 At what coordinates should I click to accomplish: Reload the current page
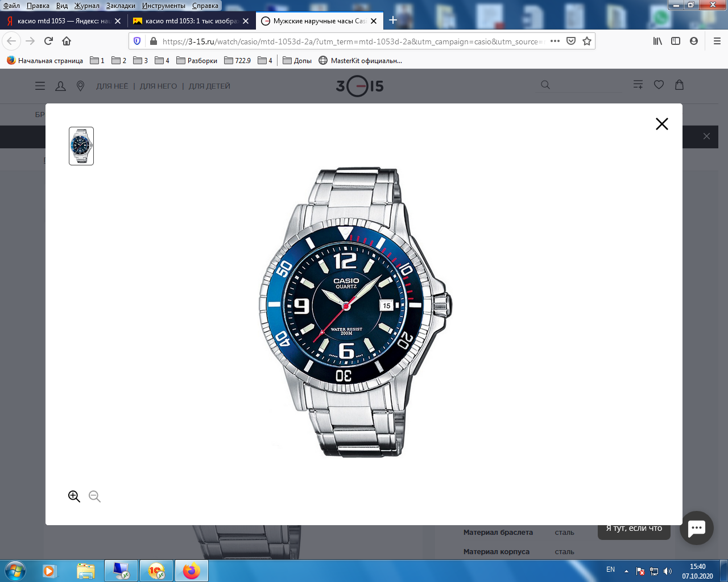pos(48,41)
